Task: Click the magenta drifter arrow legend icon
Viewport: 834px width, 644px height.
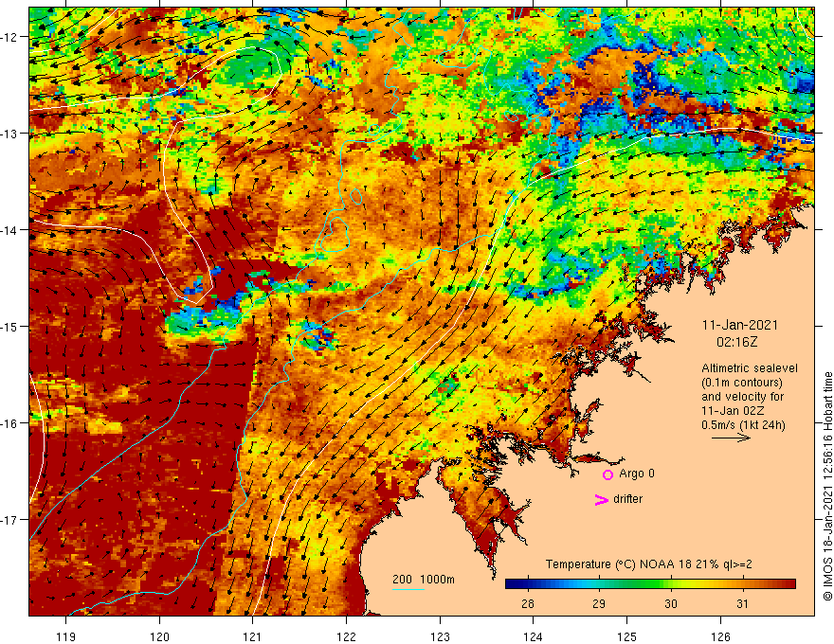Action: point(601,499)
